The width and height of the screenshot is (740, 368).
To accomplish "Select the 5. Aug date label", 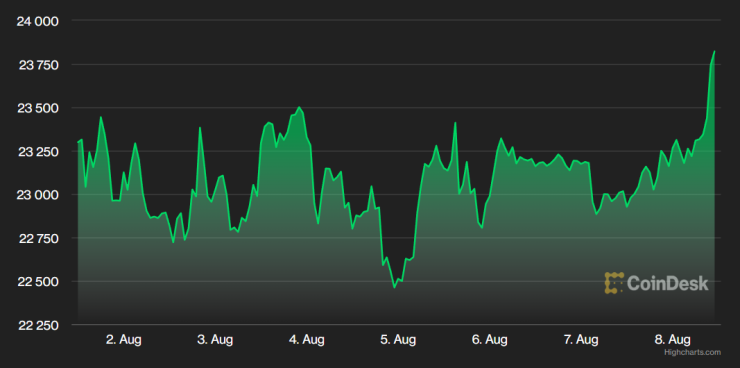I will click(398, 339).
